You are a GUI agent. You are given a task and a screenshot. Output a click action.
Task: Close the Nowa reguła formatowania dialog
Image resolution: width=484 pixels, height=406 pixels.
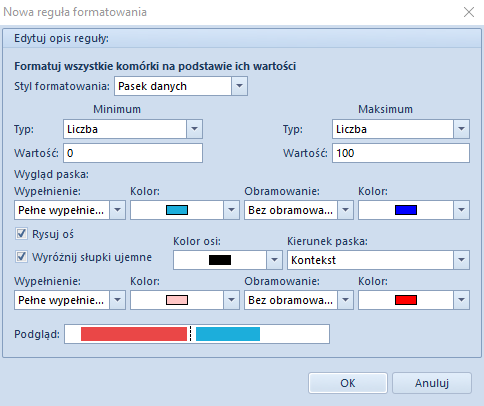[x=469, y=12]
